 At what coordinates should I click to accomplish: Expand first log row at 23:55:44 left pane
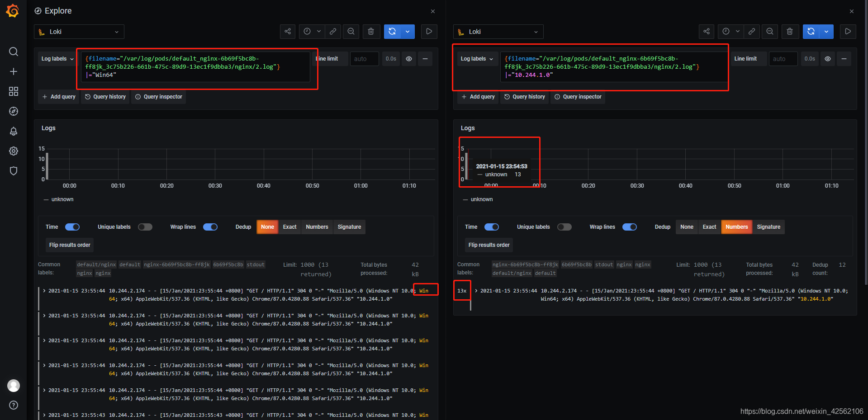44,291
